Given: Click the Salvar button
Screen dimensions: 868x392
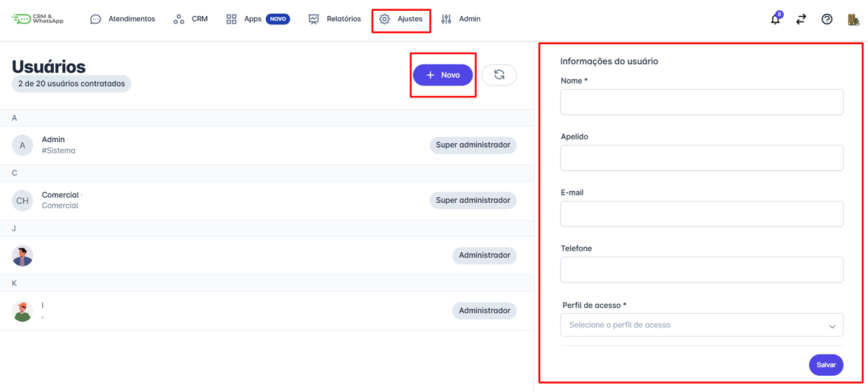Looking at the screenshot, I should (x=826, y=365).
